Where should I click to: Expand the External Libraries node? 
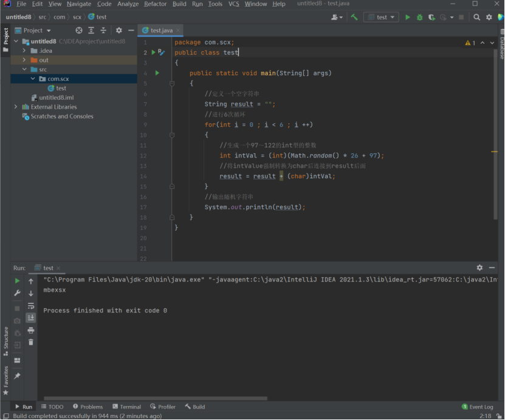click(16, 107)
